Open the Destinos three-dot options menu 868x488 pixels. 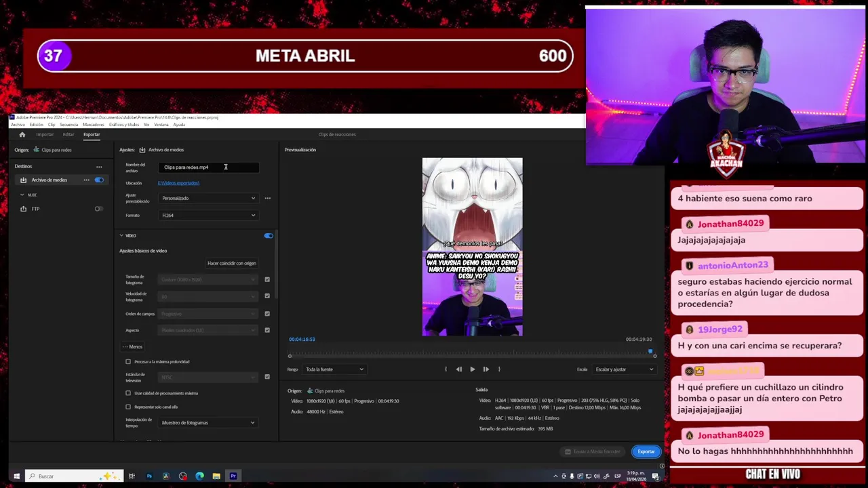coord(99,167)
